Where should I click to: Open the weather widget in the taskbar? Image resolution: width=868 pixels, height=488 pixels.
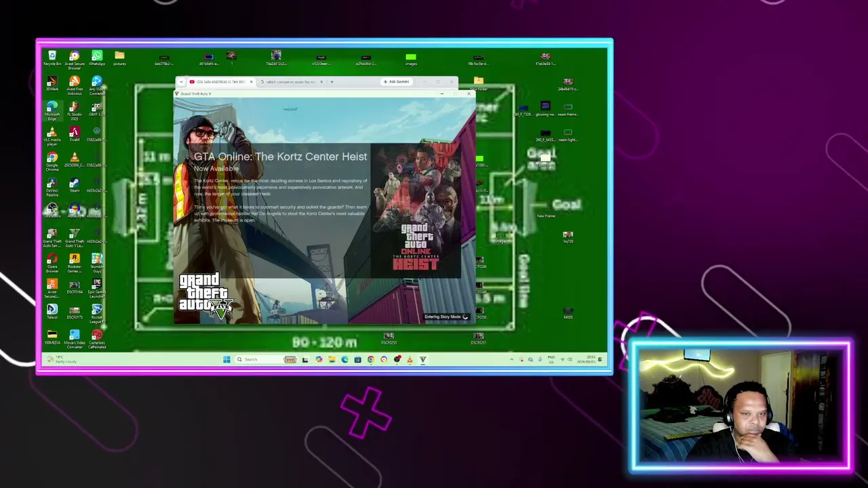click(x=61, y=359)
